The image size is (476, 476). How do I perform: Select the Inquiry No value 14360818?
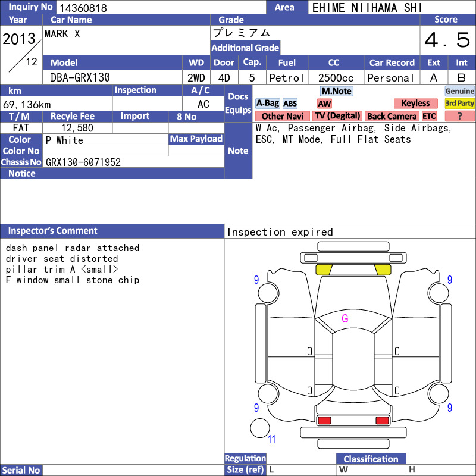tap(83, 8)
